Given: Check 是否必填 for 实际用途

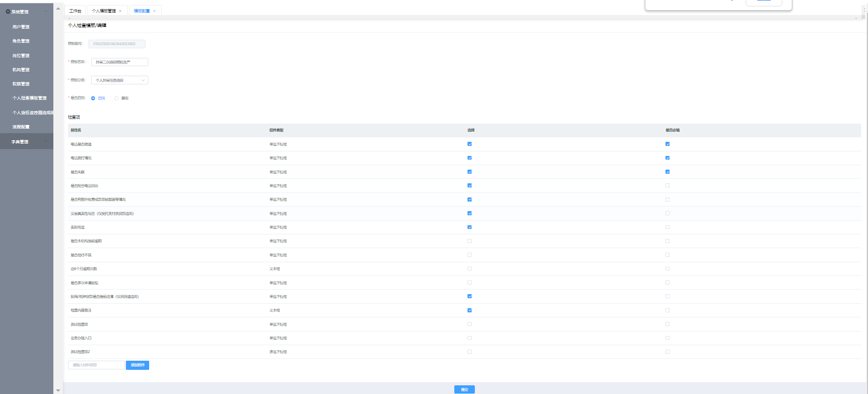Looking at the screenshot, I should point(667,227).
